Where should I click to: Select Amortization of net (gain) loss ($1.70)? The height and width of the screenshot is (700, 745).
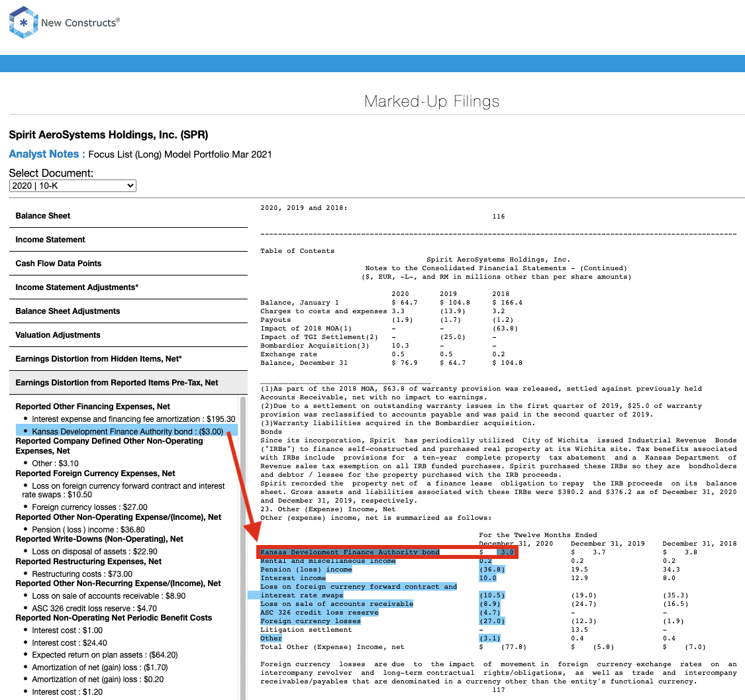[x=100, y=667]
